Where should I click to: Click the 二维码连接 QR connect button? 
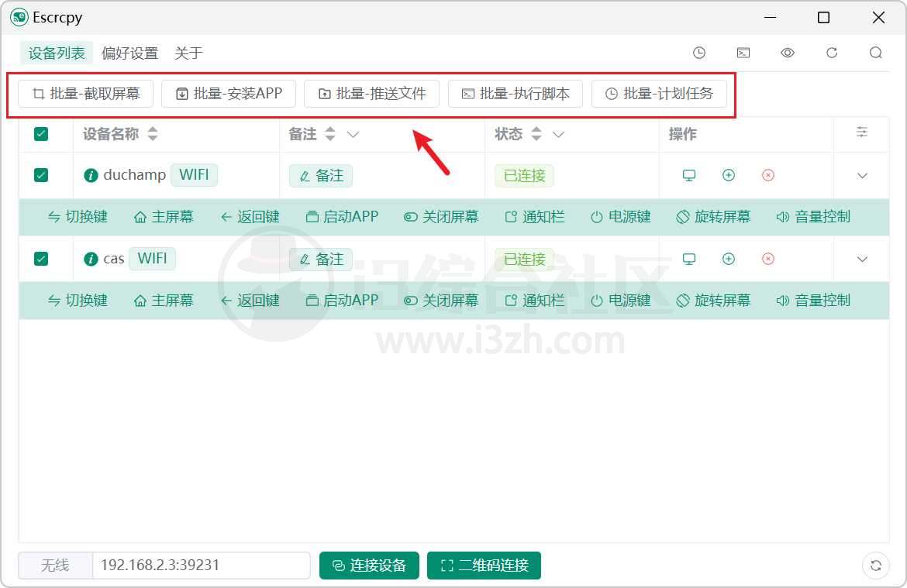tap(485, 566)
